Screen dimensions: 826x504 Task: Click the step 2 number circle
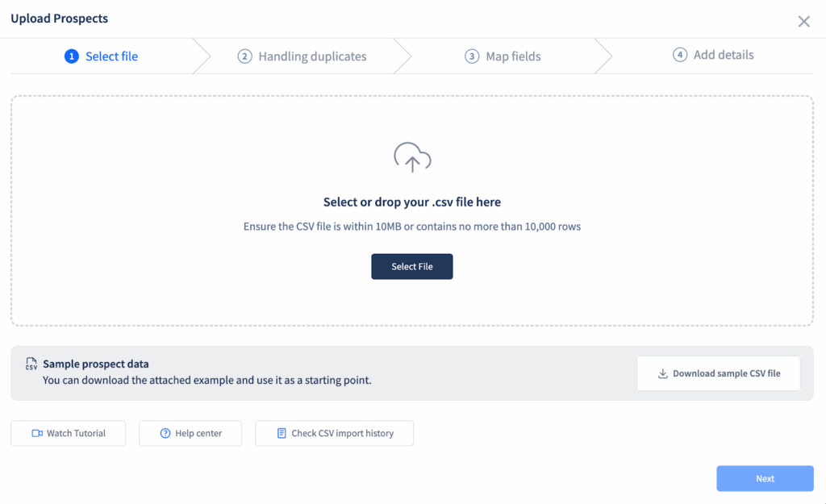(244, 56)
